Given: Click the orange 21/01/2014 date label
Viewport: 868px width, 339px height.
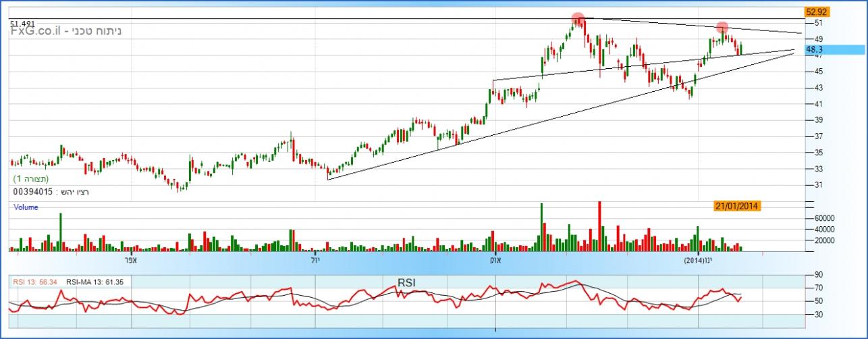Looking at the screenshot, I should (737, 206).
